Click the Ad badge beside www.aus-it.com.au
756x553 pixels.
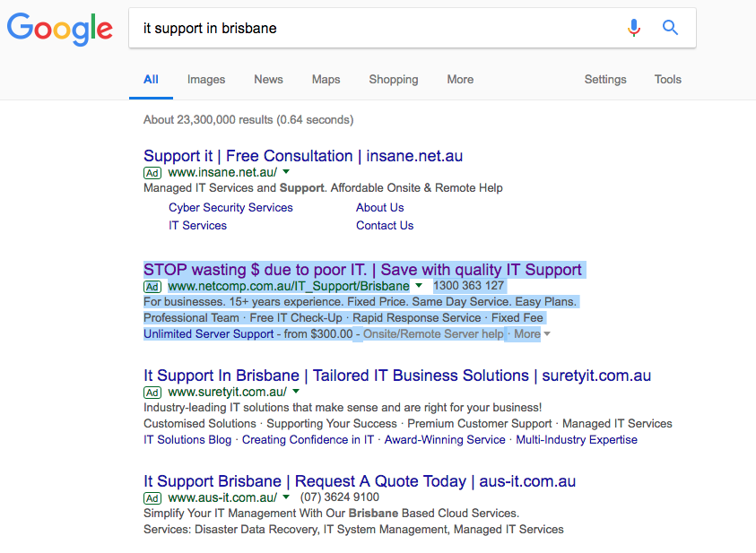(x=152, y=498)
